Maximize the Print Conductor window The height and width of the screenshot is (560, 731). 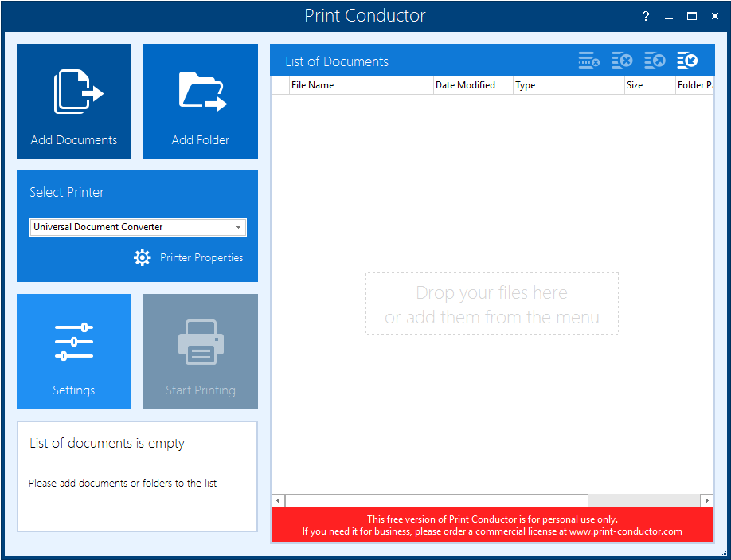[692, 16]
